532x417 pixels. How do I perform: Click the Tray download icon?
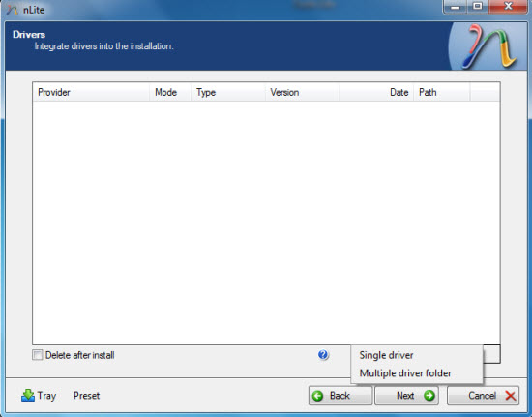28,396
